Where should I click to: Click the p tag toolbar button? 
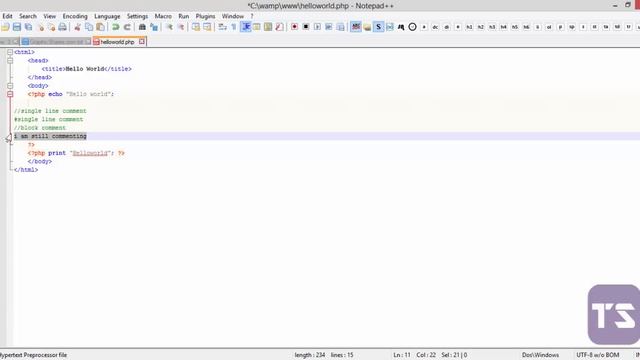tap(560, 27)
